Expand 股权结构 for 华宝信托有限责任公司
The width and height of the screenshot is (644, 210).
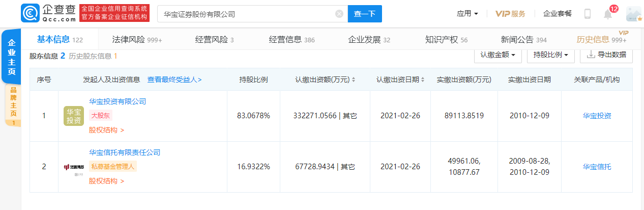[x=107, y=181]
